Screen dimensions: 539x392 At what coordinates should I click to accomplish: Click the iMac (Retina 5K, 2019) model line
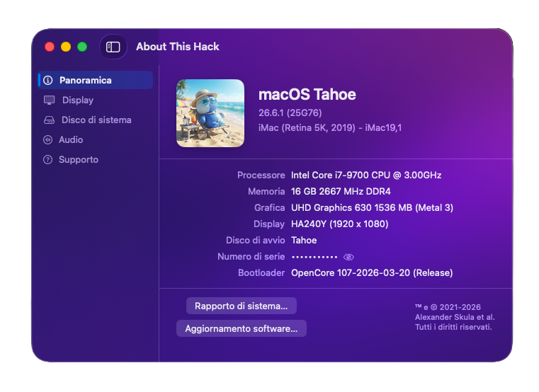click(330, 128)
